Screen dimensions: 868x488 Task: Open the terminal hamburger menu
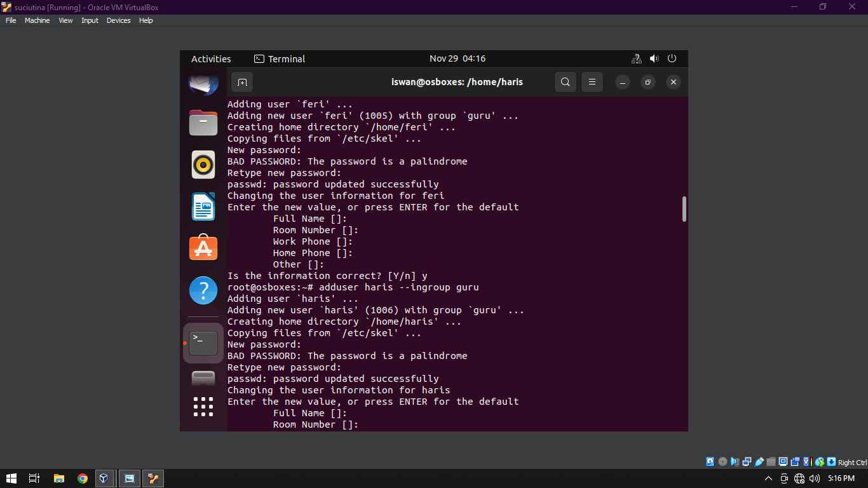pos(592,82)
